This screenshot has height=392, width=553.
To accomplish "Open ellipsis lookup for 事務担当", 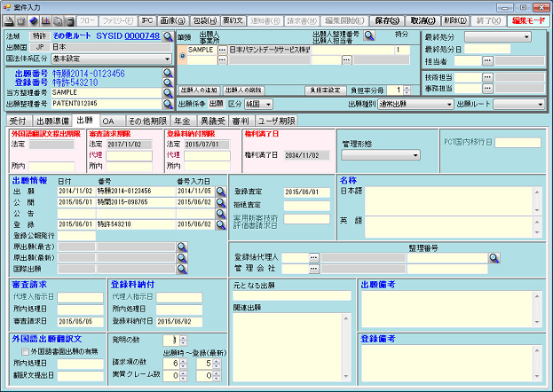I will pyautogui.click(x=487, y=88).
